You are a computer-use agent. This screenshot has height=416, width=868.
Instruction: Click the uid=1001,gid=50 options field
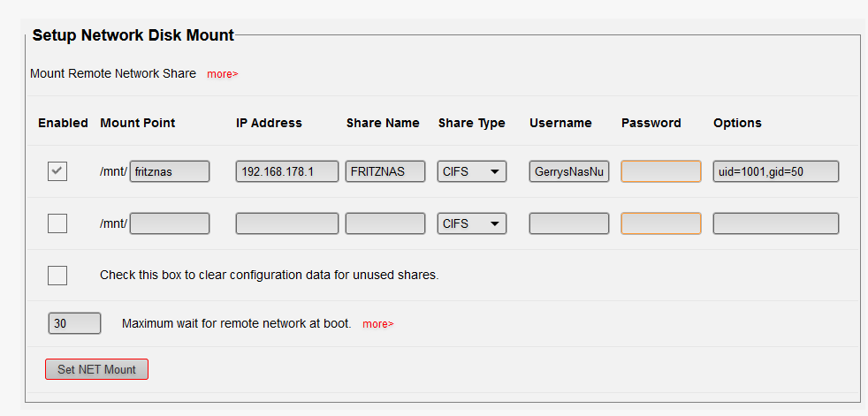click(776, 171)
